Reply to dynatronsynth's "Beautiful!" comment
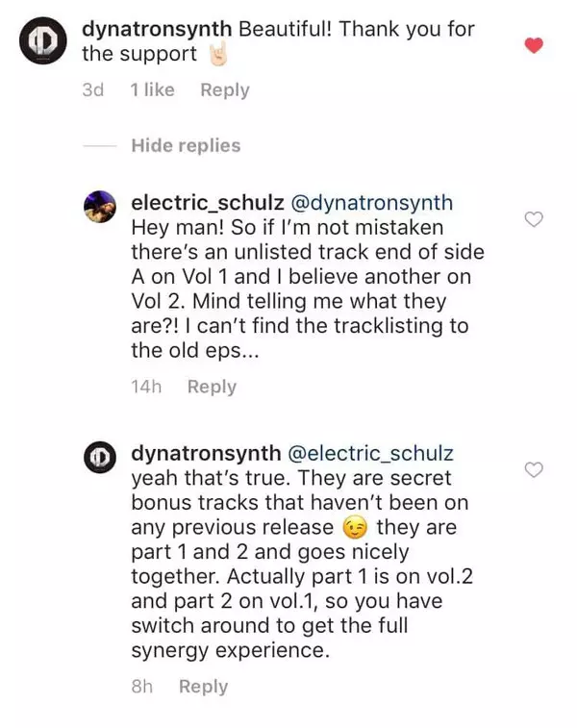This screenshot has width=577, height=728. click(224, 90)
